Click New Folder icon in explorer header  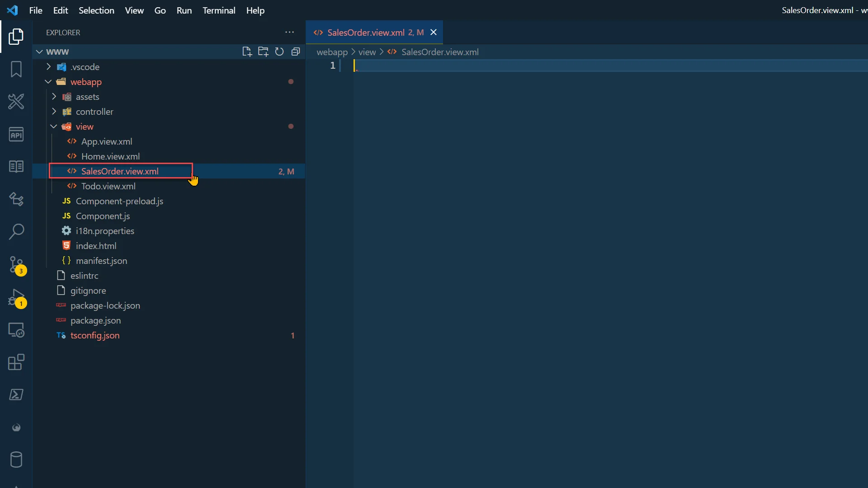click(263, 52)
